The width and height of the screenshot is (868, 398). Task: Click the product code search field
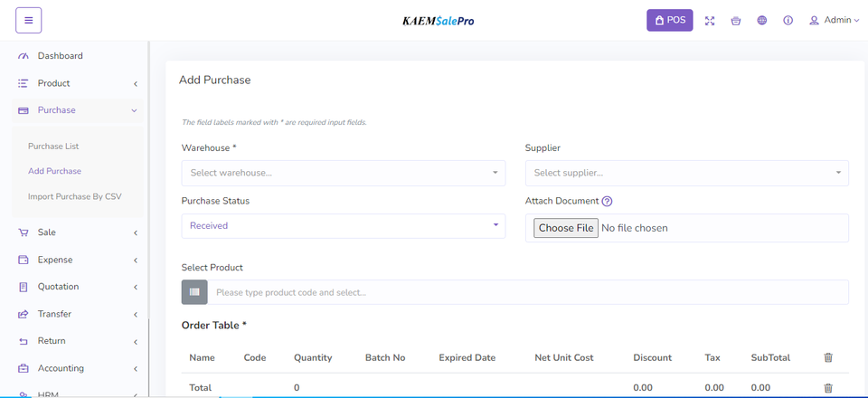527,292
